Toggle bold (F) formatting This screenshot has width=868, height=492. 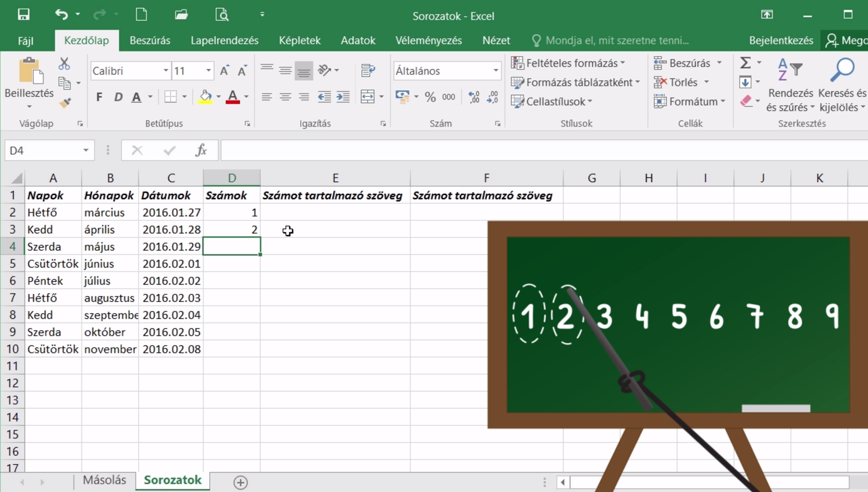[99, 97]
